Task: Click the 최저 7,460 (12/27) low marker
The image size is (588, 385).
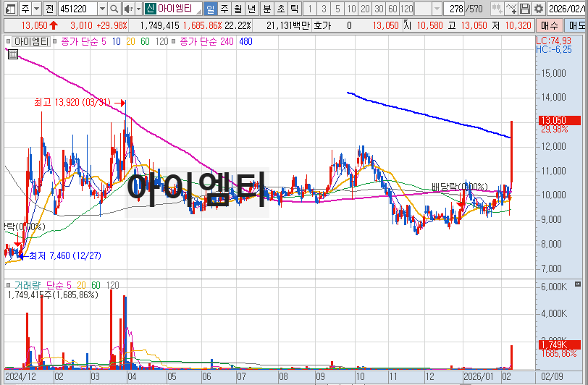Action: pos(65,255)
